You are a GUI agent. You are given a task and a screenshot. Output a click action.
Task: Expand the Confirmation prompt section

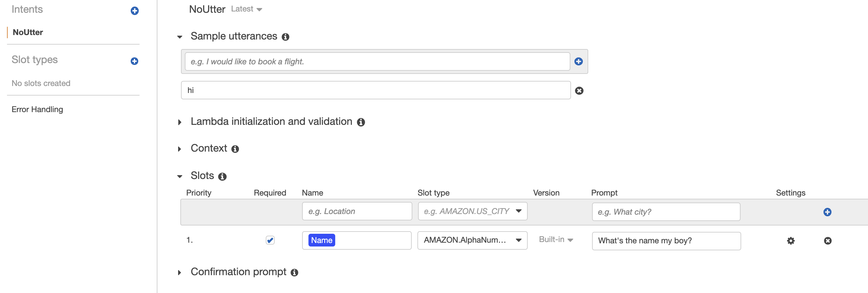pos(180,272)
